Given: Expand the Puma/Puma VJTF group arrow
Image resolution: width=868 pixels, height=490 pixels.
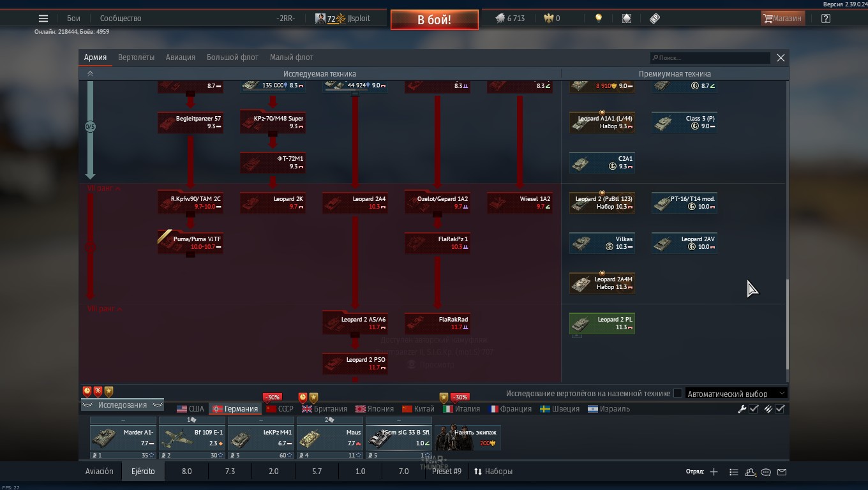Looking at the screenshot, I should point(190,255).
